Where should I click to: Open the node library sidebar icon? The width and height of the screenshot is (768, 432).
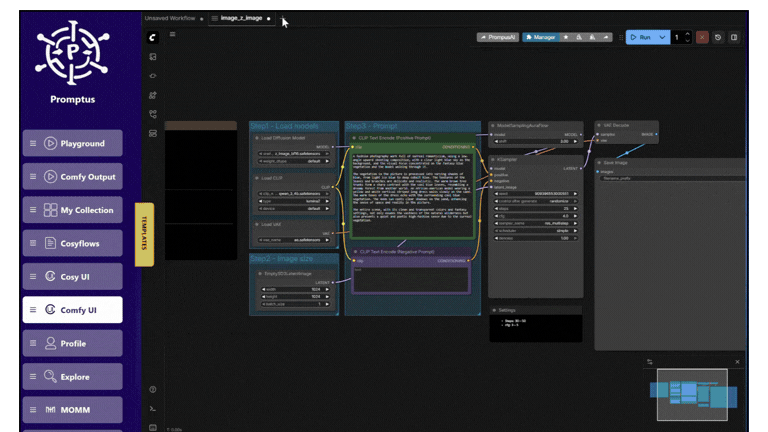pyautogui.click(x=153, y=76)
